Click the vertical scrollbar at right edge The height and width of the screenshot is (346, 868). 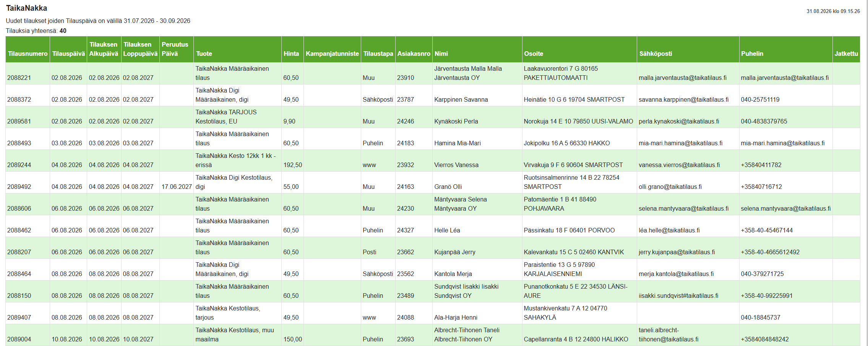[x=866, y=173]
